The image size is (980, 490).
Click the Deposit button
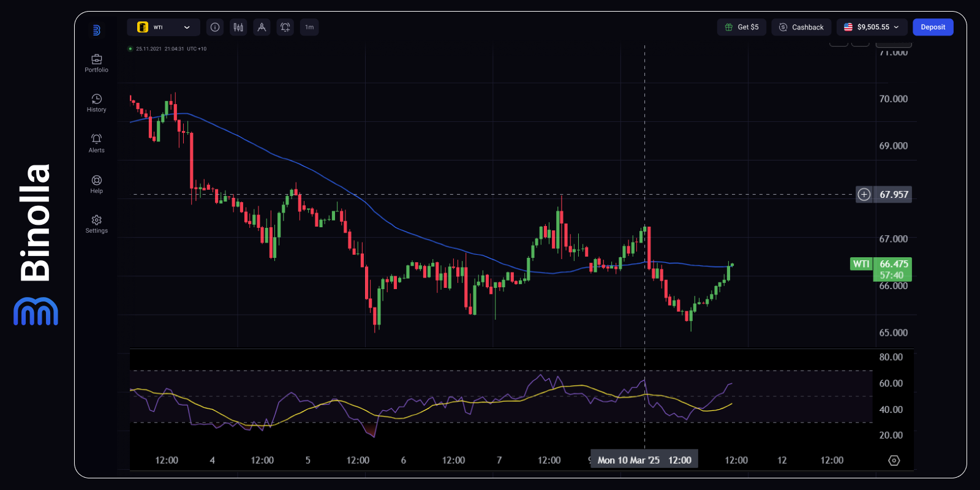(933, 27)
